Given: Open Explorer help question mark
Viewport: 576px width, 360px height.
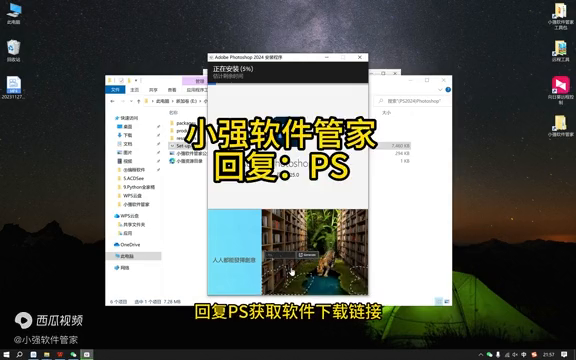Looking at the screenshot, I should coord(448,90).
